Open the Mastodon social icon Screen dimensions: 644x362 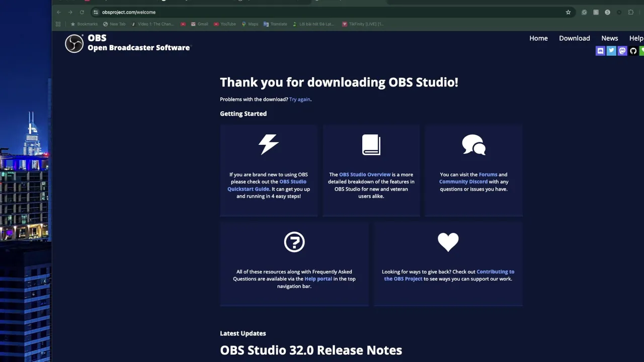(622, 51)
